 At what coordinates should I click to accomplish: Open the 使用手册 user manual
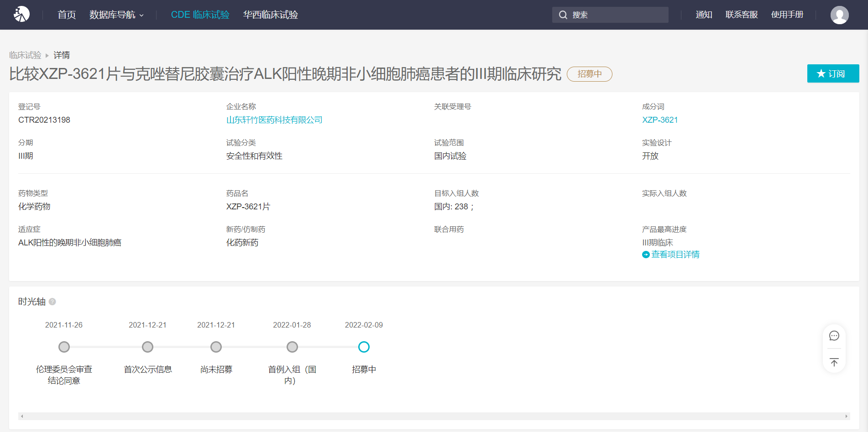787,15
